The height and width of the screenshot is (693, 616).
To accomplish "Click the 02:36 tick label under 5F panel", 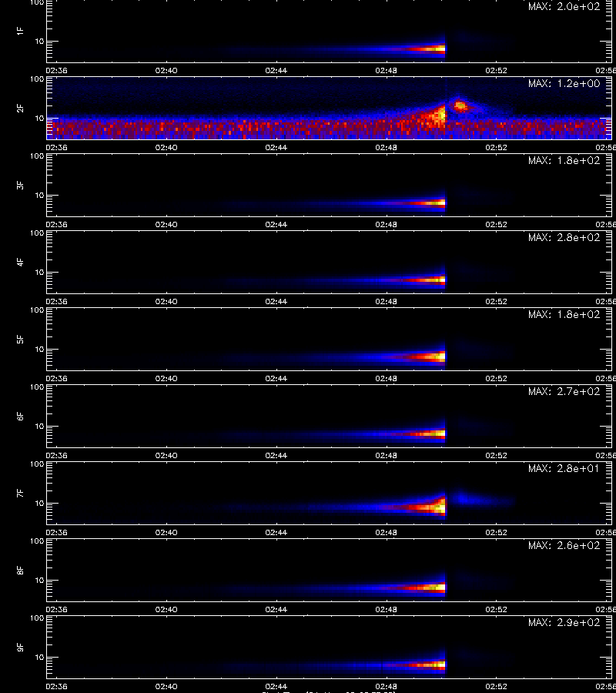I will click(56, 378).
